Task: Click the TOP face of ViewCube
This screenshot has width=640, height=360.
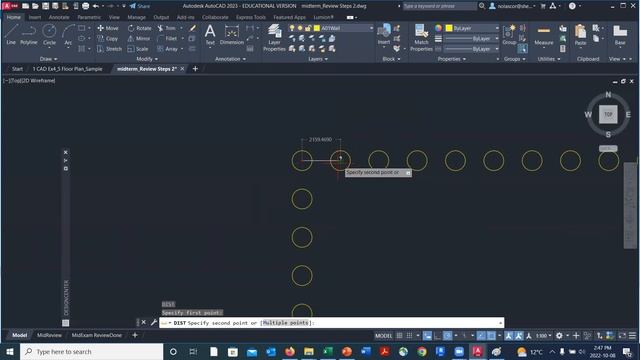Action: 608,114
